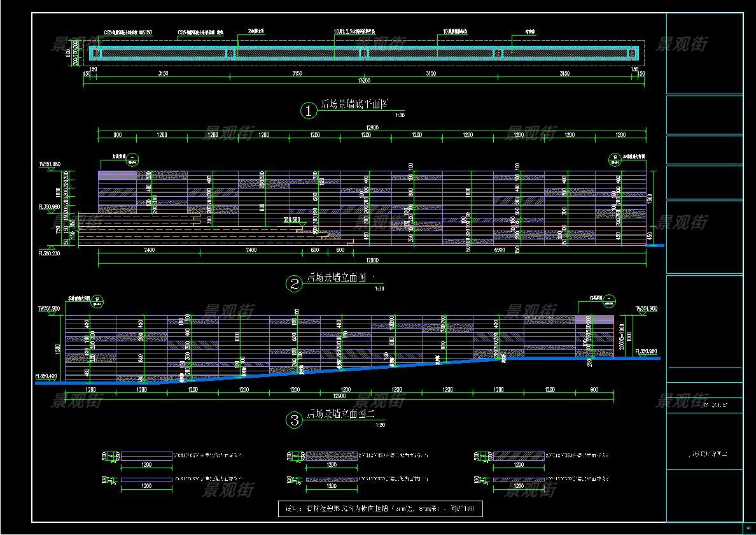Select the FL350.400 level label in elevation two
756x535 pixels.
(x=46, y=376)
